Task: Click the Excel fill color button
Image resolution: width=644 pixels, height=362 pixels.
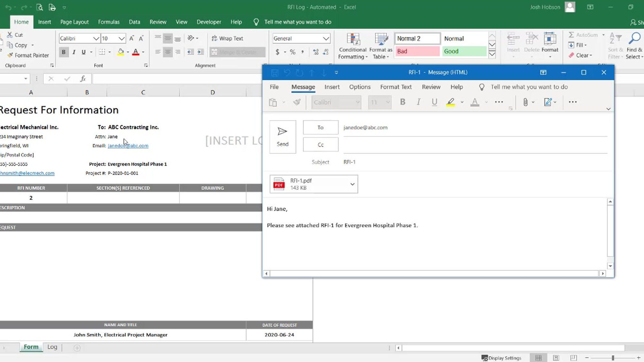Action: (x=121, y=52)
